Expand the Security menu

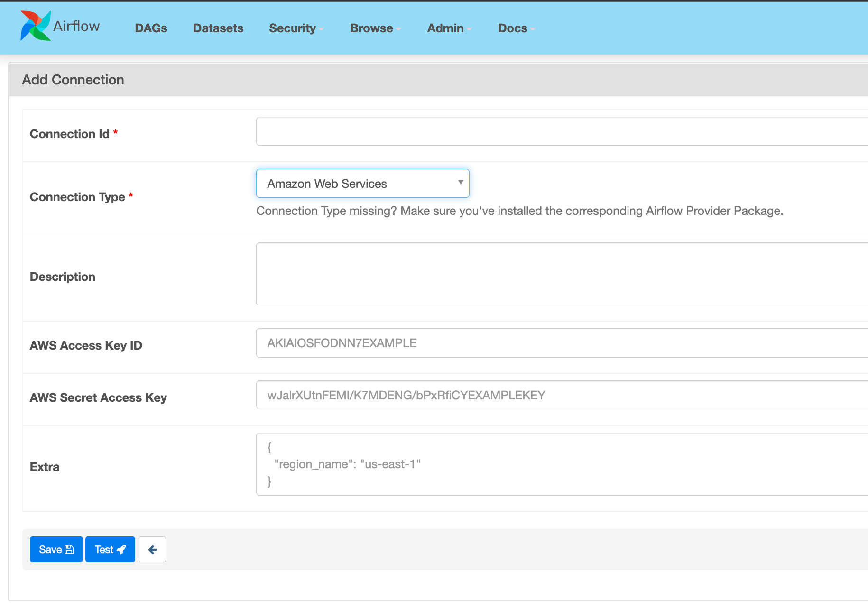(x=296, y=28)
